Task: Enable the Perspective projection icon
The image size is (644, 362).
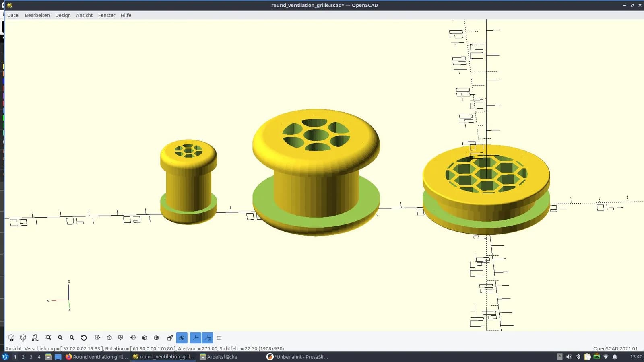Action: click(x=170, y=338)
